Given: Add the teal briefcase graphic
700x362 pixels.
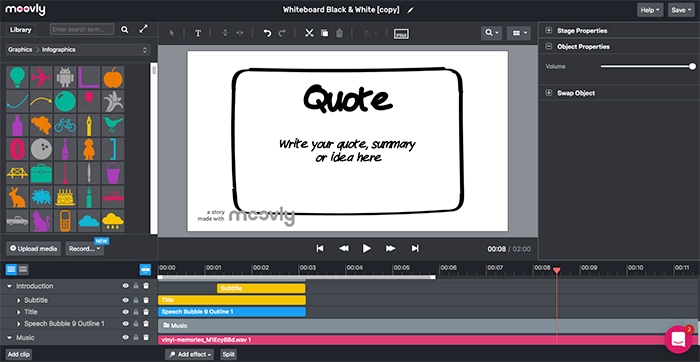Looking at the screenshot, I should 41,173.
